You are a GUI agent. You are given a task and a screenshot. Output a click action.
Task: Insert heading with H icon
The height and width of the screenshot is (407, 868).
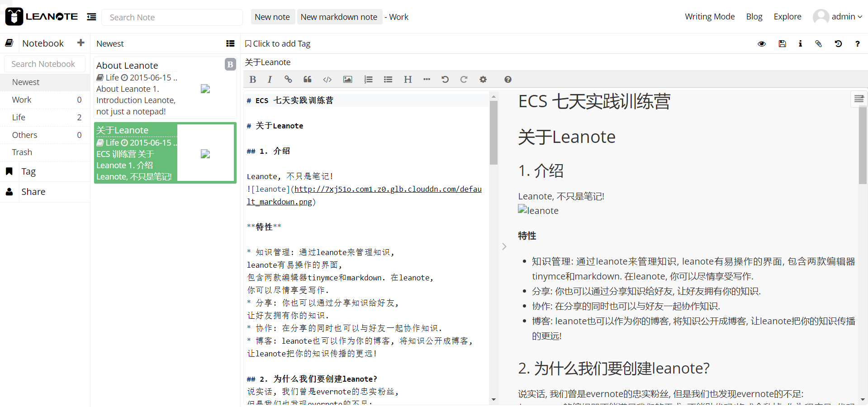pyautogui.click(x=408, y=80)
